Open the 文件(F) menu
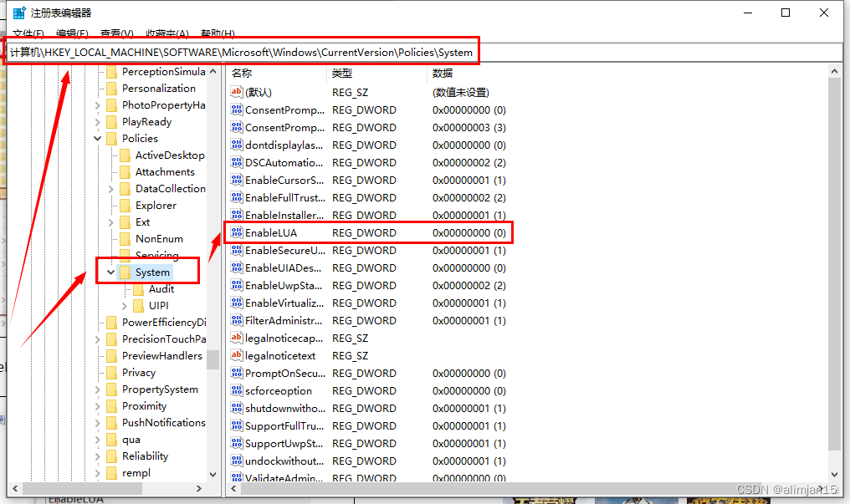 [28, 33]
